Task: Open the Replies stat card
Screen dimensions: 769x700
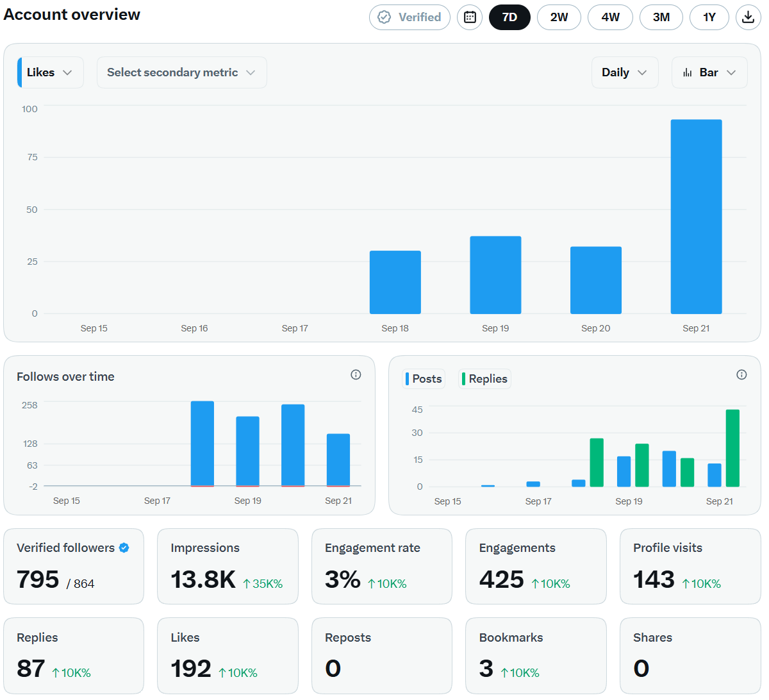Action: (74, 656)
